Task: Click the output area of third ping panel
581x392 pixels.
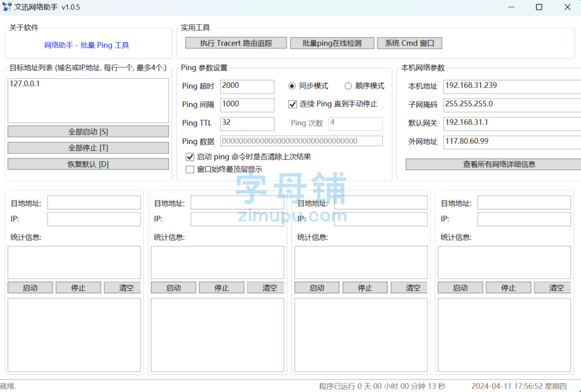Action: (361, 335)
